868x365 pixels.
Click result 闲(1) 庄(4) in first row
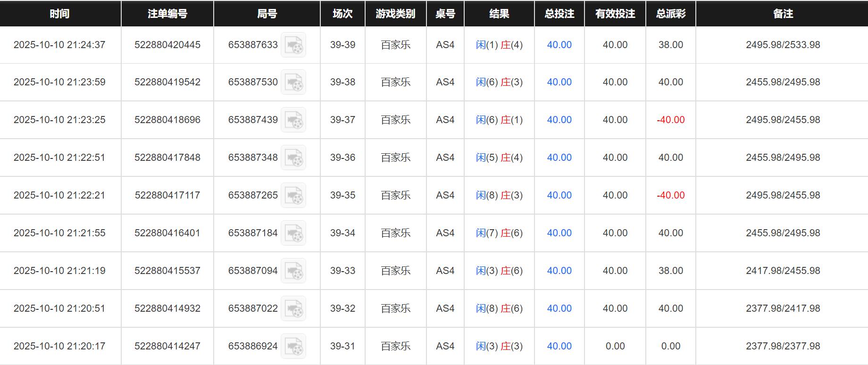pyautogui.click(x=499, y=45)
